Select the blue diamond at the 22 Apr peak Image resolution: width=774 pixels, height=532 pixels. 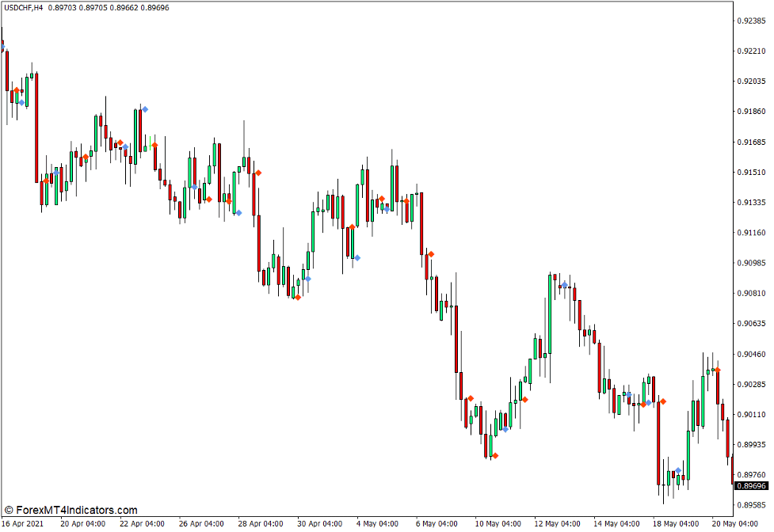[145, 109]
